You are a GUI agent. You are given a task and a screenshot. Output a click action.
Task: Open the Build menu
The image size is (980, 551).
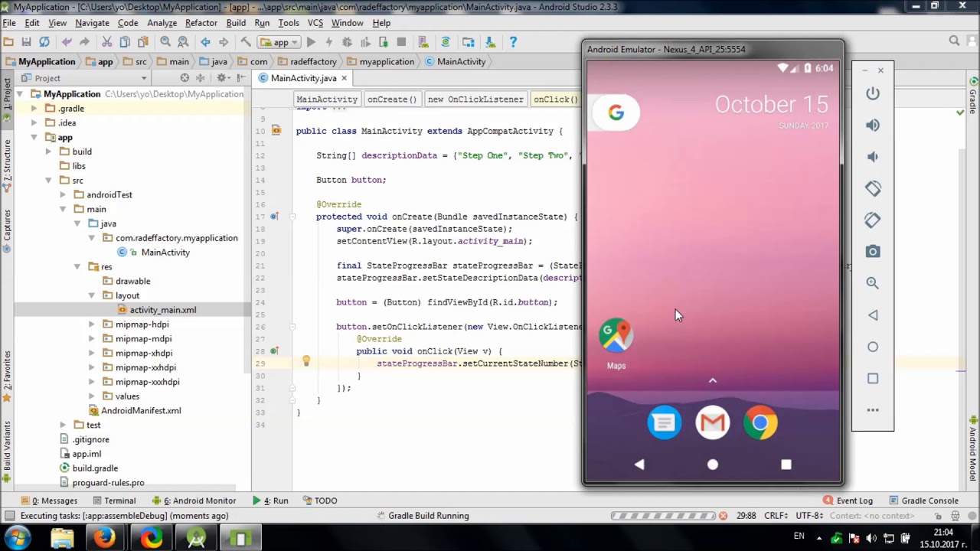tap(236, 23)
